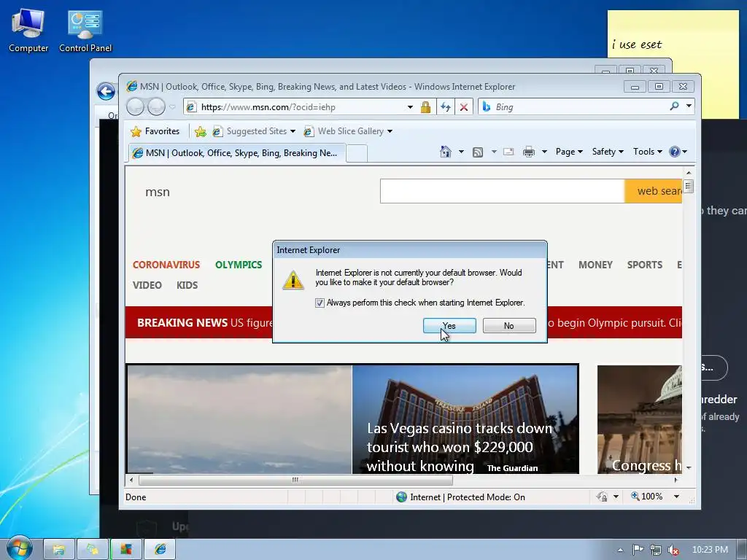747x560 pixels.
Task: Click the Home icon in command bar
Action: tap(446, 152)
